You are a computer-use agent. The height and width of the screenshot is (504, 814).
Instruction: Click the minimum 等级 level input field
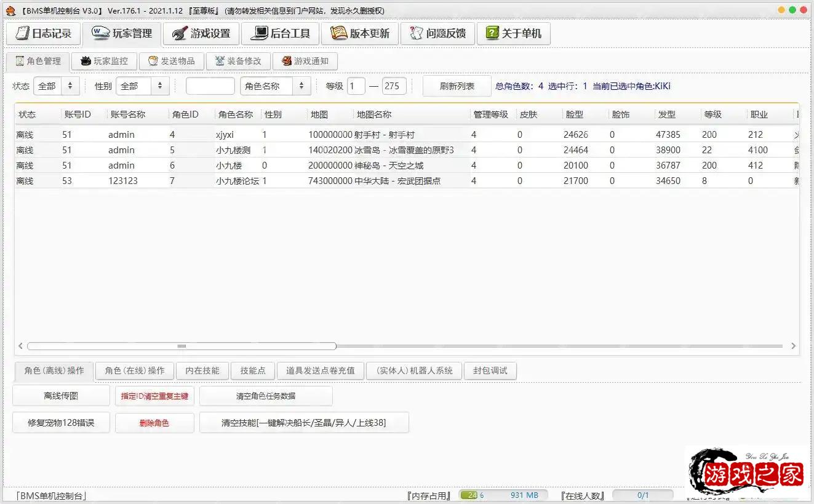click(356, 86)
